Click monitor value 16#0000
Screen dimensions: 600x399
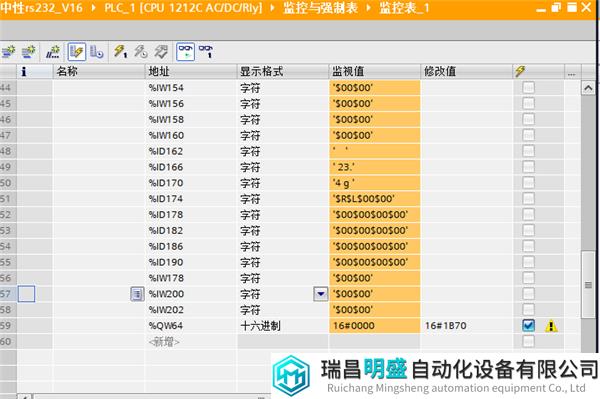click(375, 326)
